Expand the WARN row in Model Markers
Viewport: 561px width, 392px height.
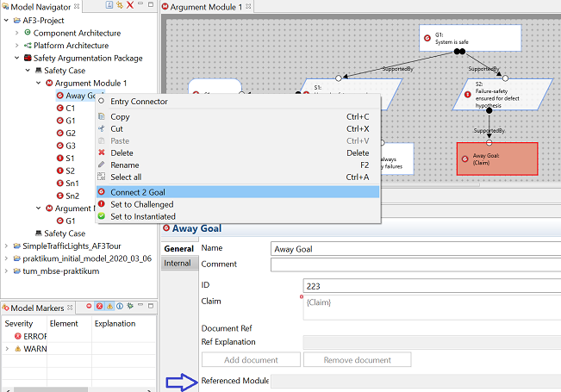tap(7, 348)
